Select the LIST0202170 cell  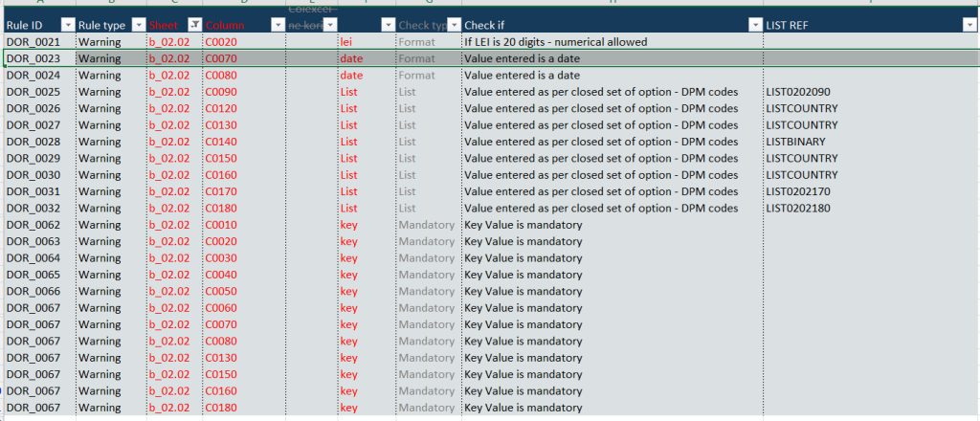pos(798,191)
